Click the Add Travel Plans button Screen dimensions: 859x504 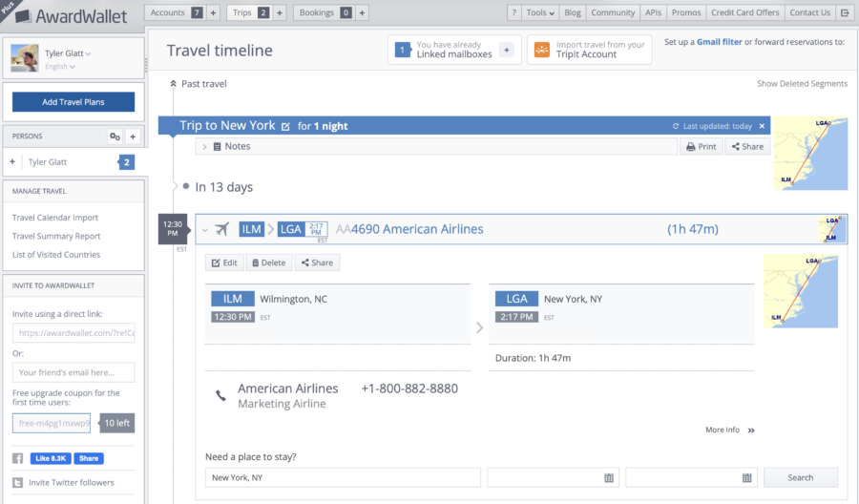tap(73, 102)
